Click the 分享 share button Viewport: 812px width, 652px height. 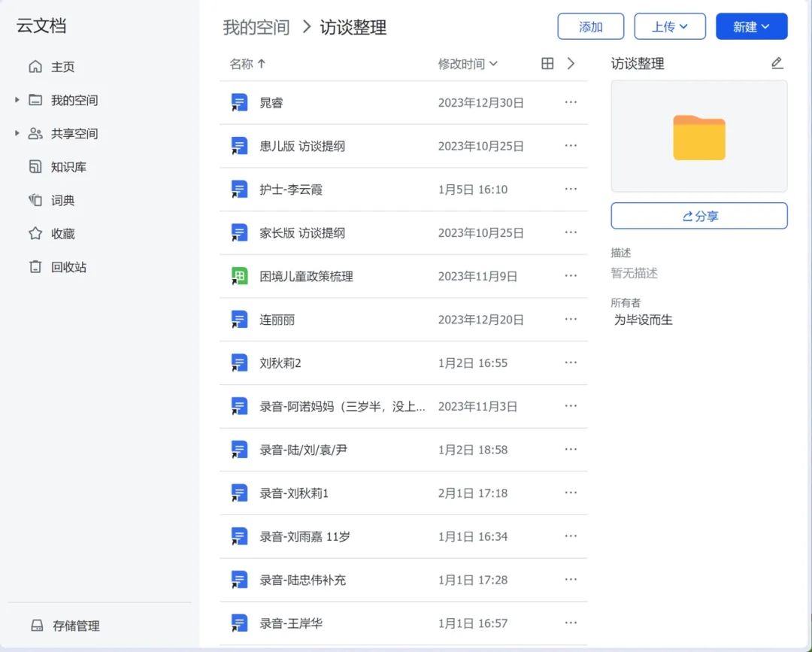[698, 216]
